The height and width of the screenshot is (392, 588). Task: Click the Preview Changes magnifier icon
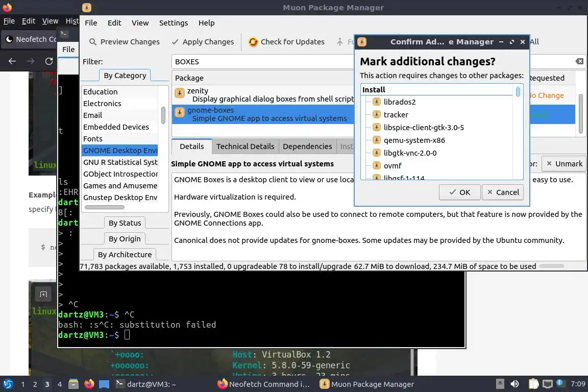click(x=92, y=42)
